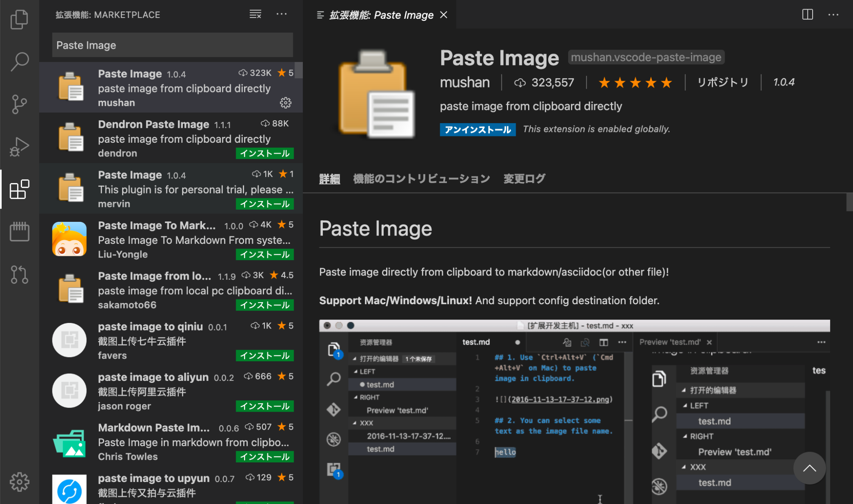Select the 詳細 tab
853x504 pixels.
[x=329, y=179]
